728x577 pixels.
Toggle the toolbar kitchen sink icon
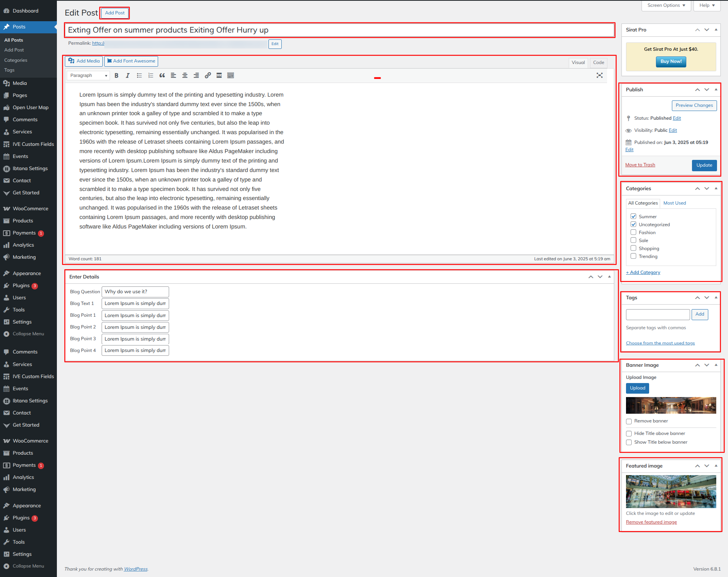(231, 75)
